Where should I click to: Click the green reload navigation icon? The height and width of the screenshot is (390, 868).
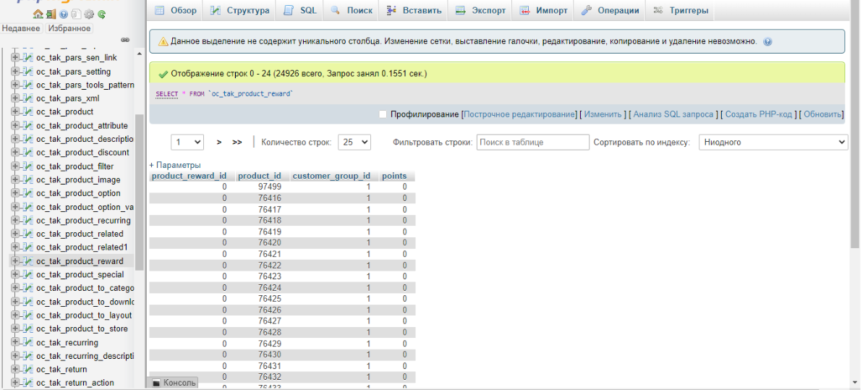[102, 14]
